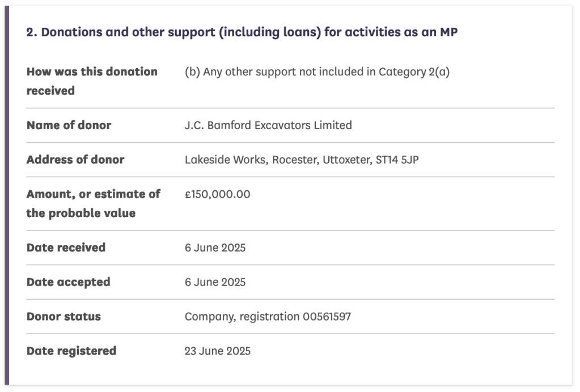The image size is (580, 392).
Task: Click the 'Name of donor' label
Action: (69, 125)
